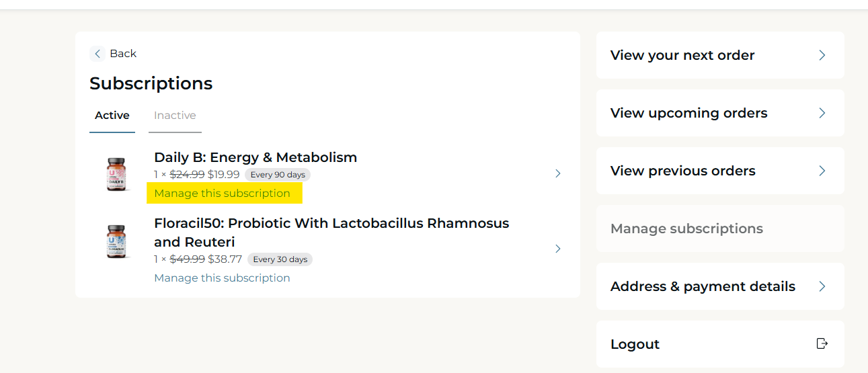The image size is (868, 373).
Task: Click the Back arrow icon
Action: 97,54
